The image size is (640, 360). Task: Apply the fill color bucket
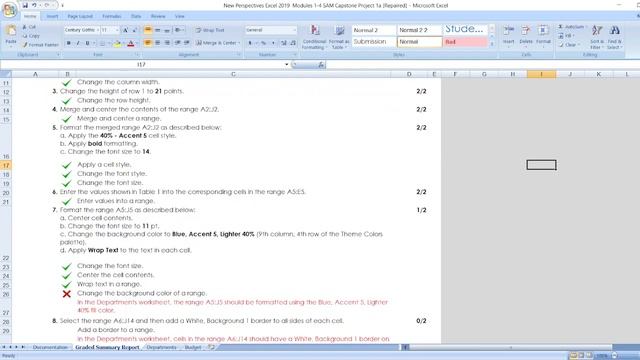[117, 43]
